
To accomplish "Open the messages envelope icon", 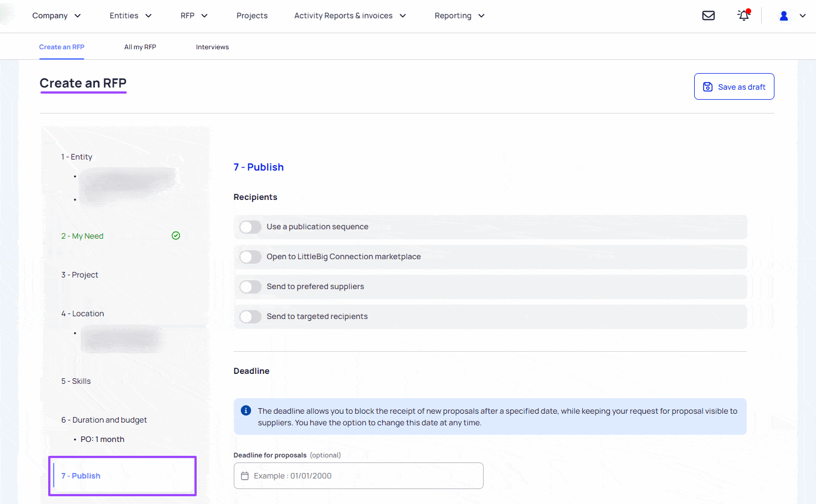I will pyautogui.click(x=709, y=16).
